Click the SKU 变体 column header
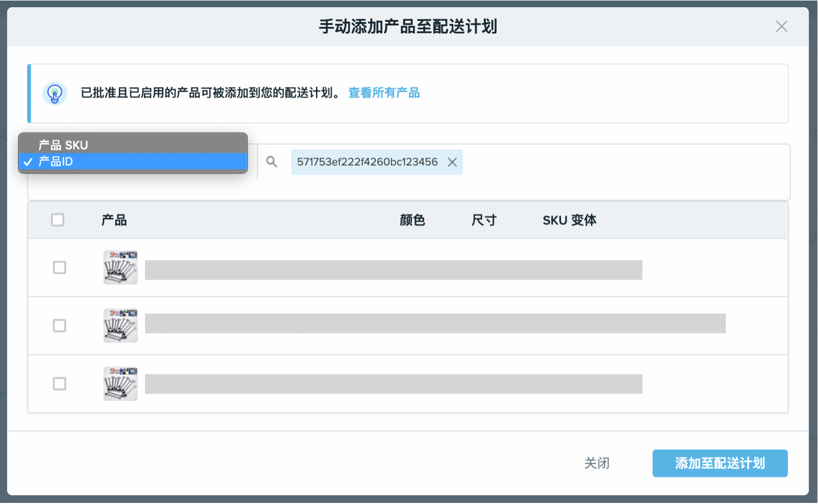 [569, 220]
